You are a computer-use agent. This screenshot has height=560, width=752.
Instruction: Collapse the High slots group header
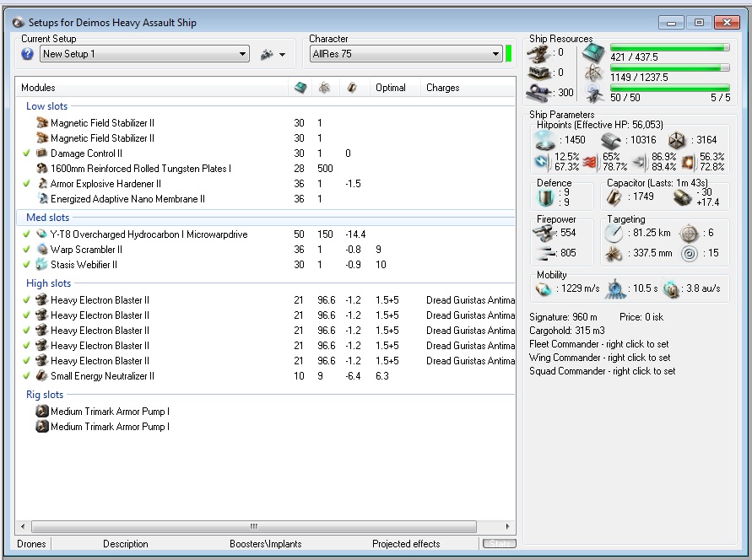click(x=48, y=283)
